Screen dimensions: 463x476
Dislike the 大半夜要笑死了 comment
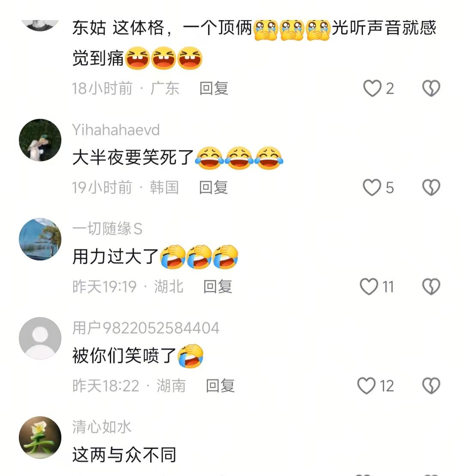431,187
